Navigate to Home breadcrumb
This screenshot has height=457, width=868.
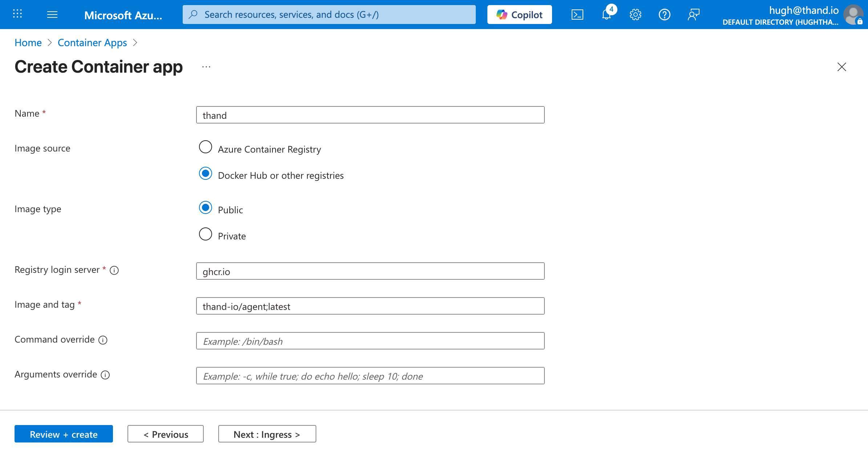point(28,43)
